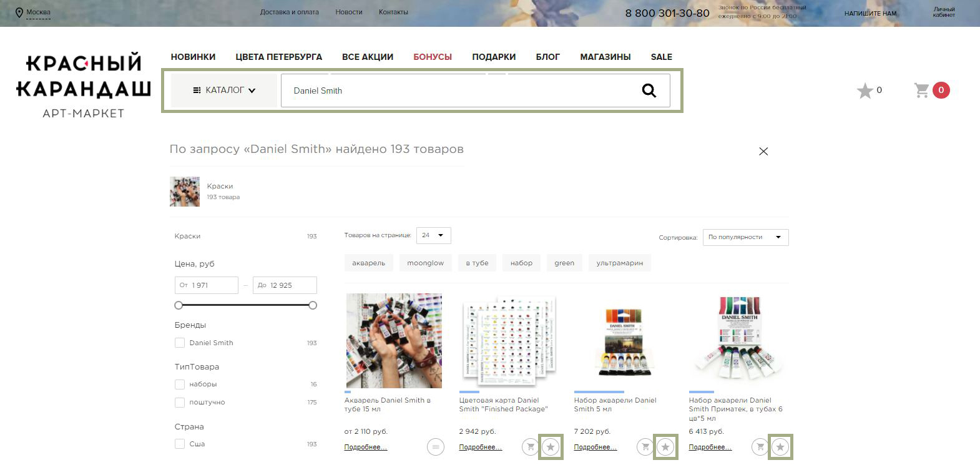The image size is (980, 475).
Task: Select the в тубе tag filter
Action: [478, 263]
